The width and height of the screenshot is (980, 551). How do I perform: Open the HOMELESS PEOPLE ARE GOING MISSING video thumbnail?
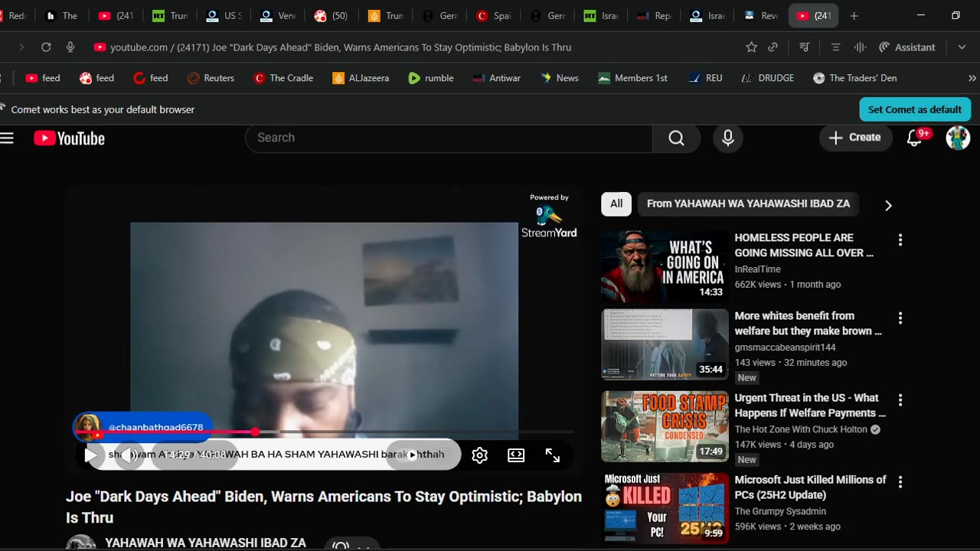665,267
